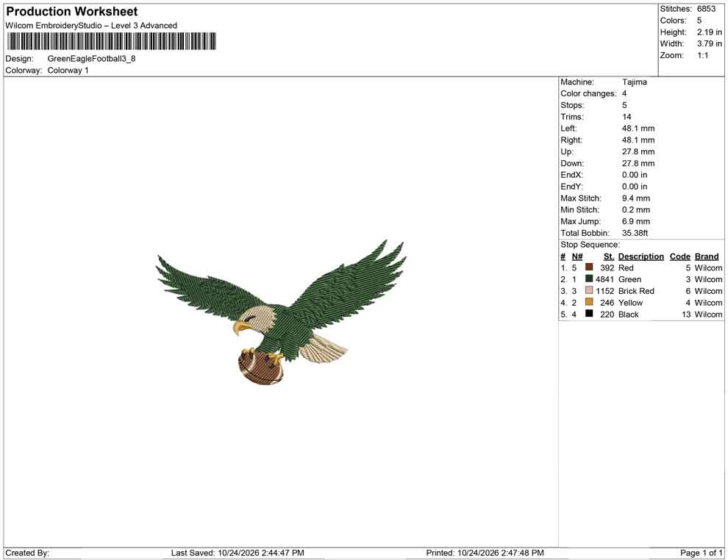Click the Right value 48.1 mm

[x=638, y=140]
